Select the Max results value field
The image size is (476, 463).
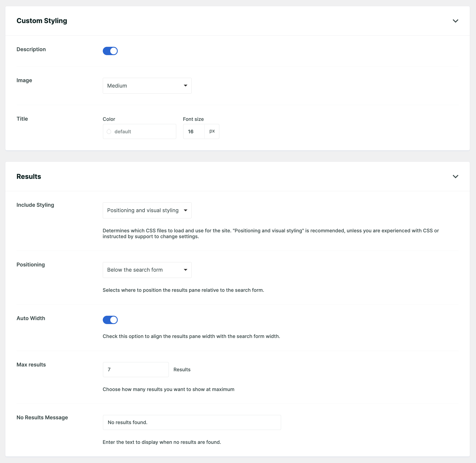click(x=135, y=369)
